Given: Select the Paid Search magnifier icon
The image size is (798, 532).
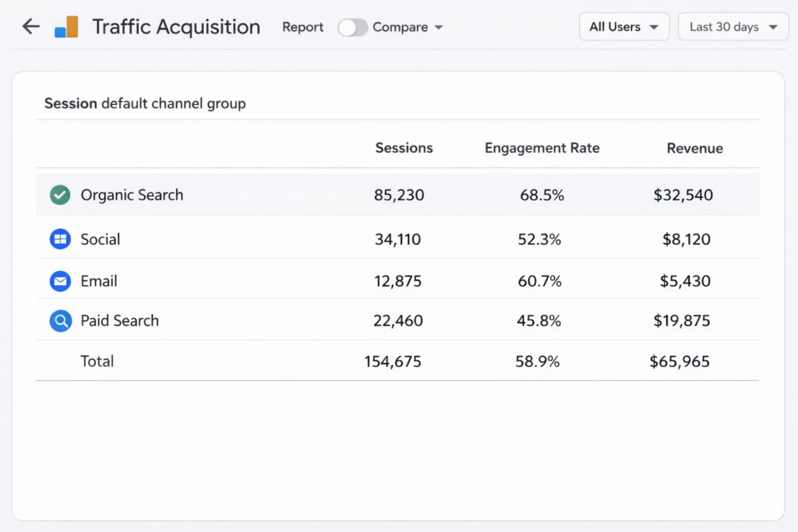Looking at the screenshot, I should (60, 320).
